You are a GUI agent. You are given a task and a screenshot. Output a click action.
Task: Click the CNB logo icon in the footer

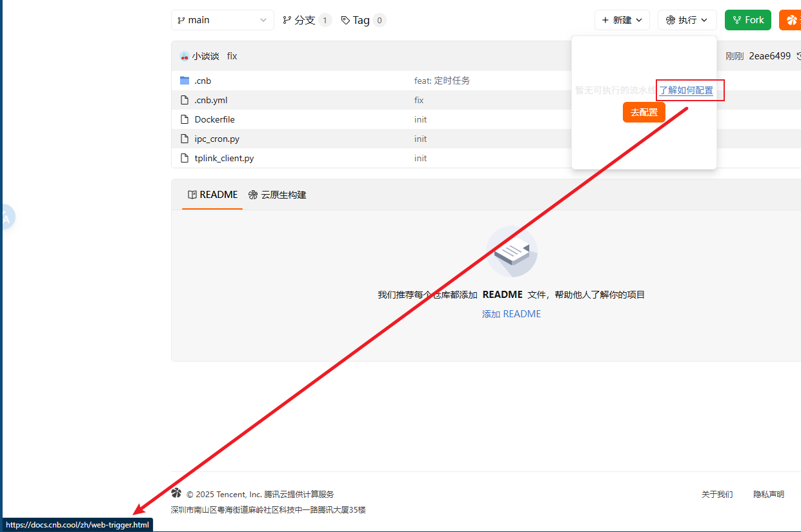(x=176, y=493)
